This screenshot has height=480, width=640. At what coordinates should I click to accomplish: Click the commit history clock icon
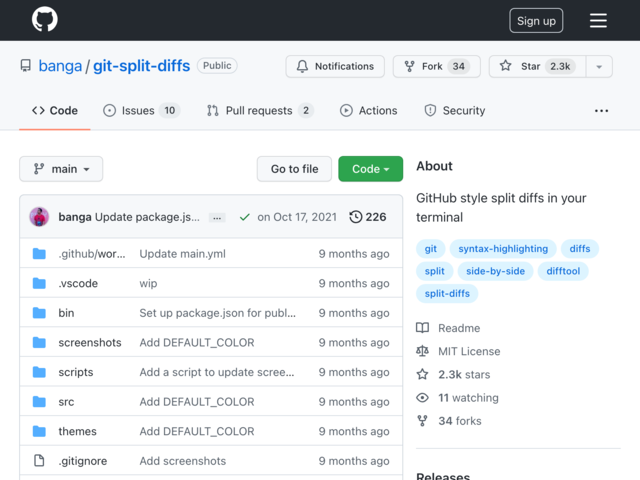(x=356, y=217)
